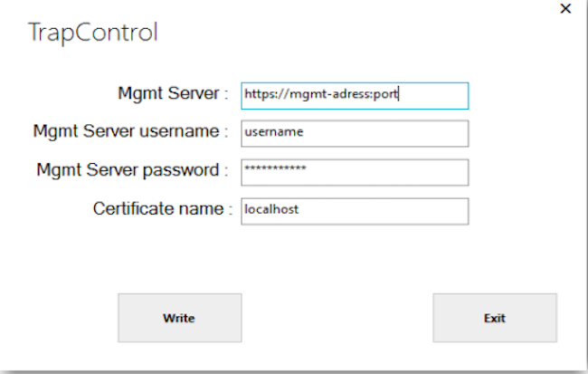Click the 'Certificate name :' label

pyautogui.click(x=157, y=209)
